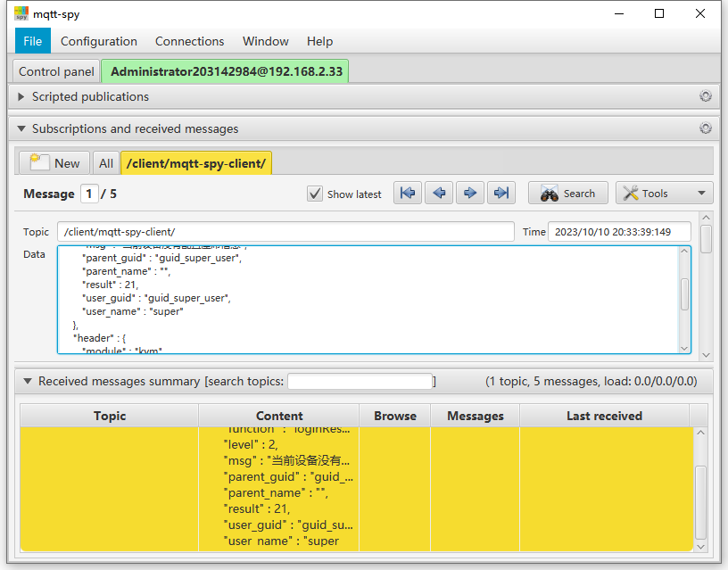Click message pane outer scrollbar down arrow

click(x=707, y=355)
